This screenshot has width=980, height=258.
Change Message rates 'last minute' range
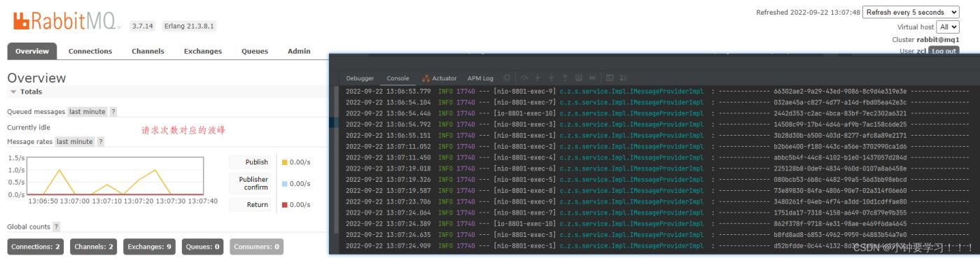pyautogui.click(x=75, y=141)
